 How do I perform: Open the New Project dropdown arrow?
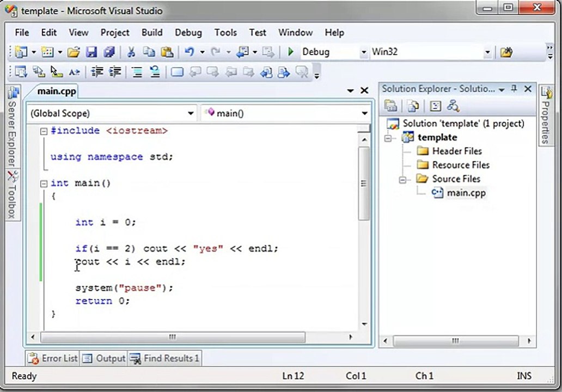(x=34, y=52)
